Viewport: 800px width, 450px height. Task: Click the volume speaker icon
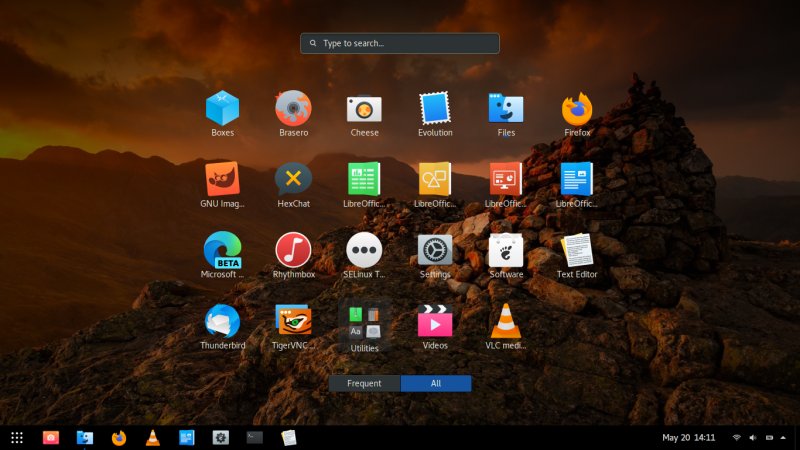pos(753,438)
